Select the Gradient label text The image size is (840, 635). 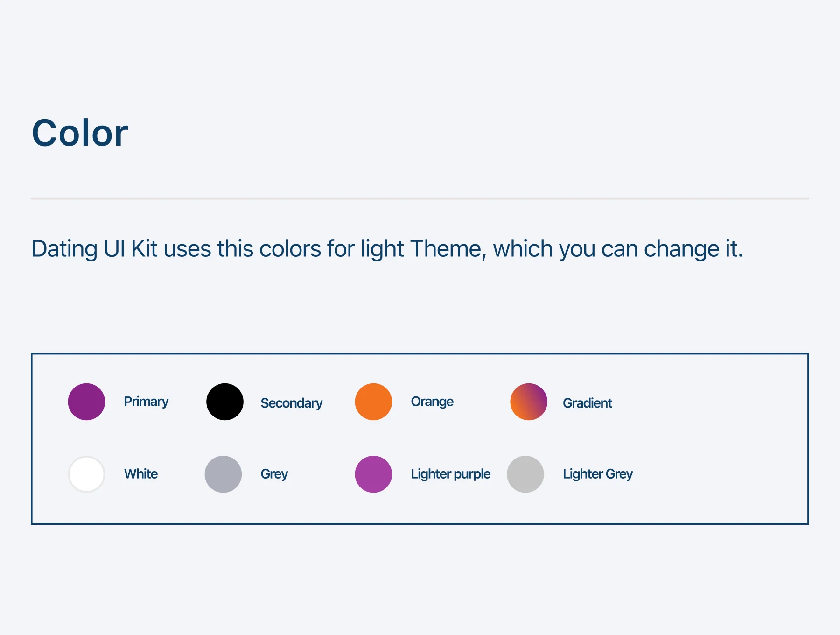588,403
